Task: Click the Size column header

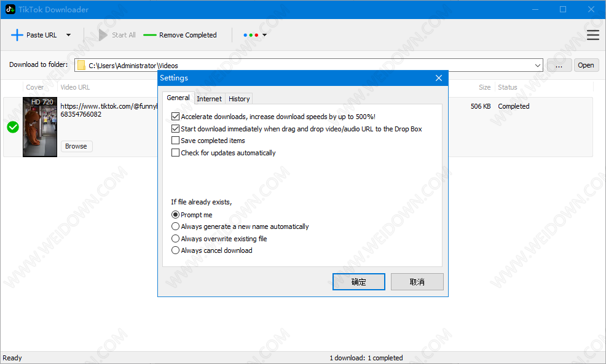Action: point(485,87)
